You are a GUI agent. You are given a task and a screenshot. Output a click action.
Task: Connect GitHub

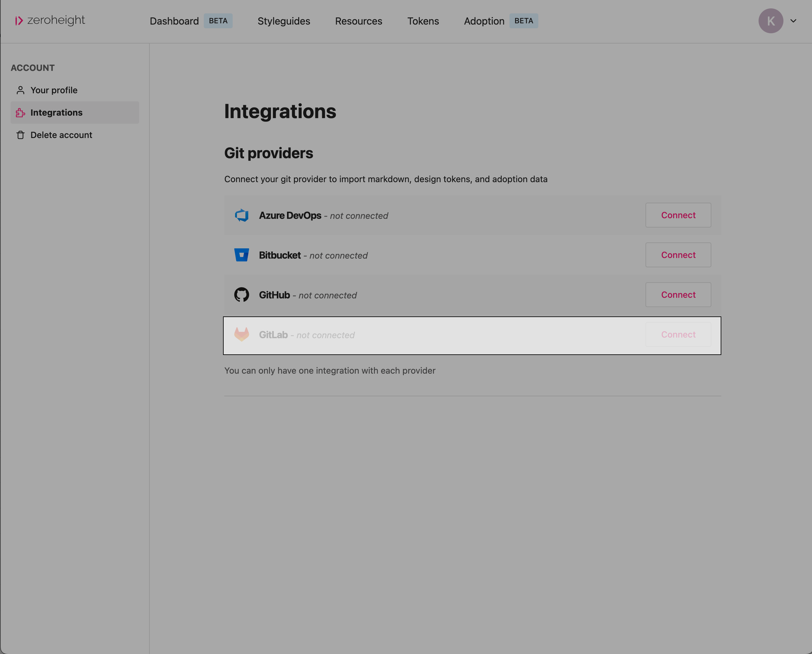[x=678, y=295]
